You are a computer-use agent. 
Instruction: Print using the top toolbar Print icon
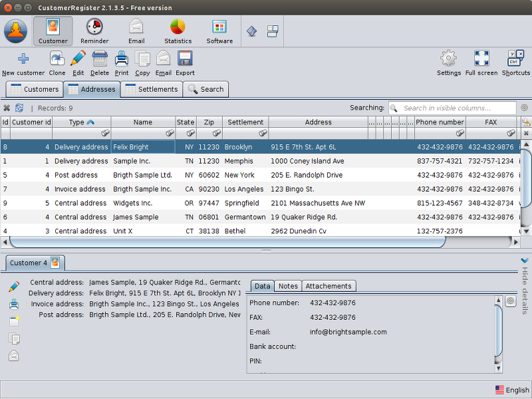click(x=122, y=59)
